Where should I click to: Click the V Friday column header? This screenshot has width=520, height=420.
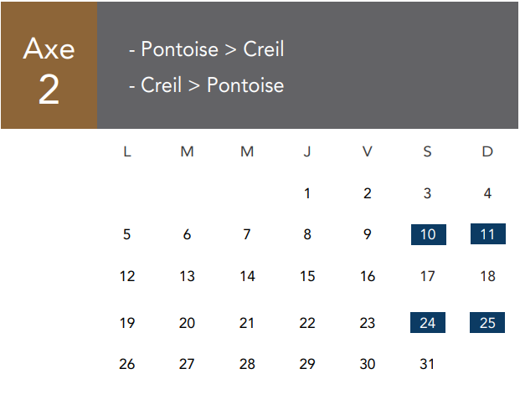click(x=368, y=151)
